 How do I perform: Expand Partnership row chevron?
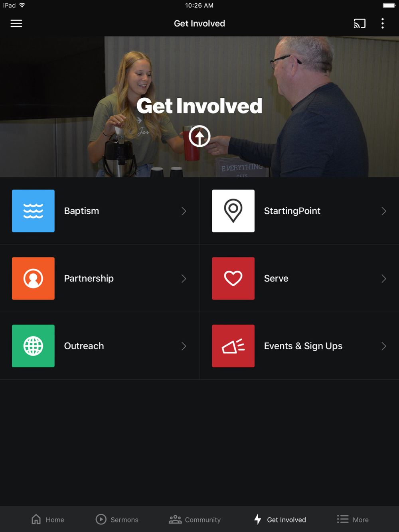pyautogui.click(x=184, y=278)
